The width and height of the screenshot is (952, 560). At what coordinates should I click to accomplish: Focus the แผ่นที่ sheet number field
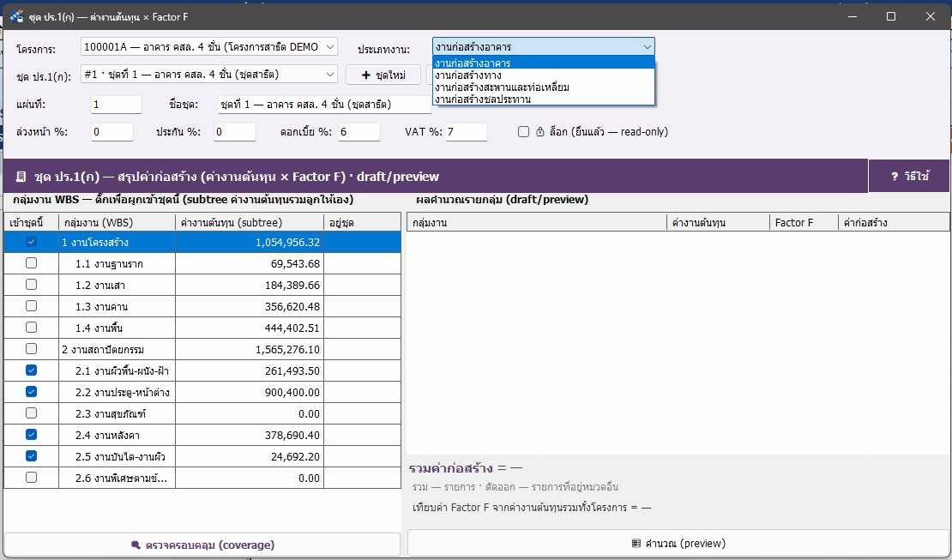pyautogui.click(x=116, y=105)
